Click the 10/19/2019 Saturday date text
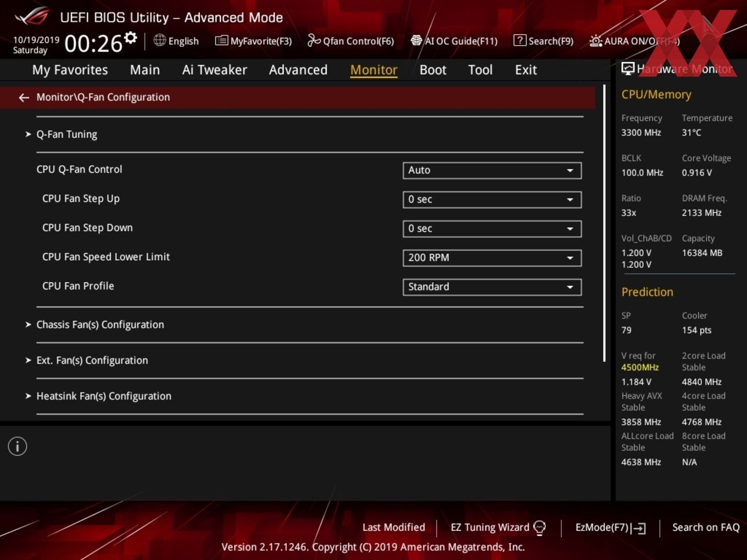 (36, 45)
